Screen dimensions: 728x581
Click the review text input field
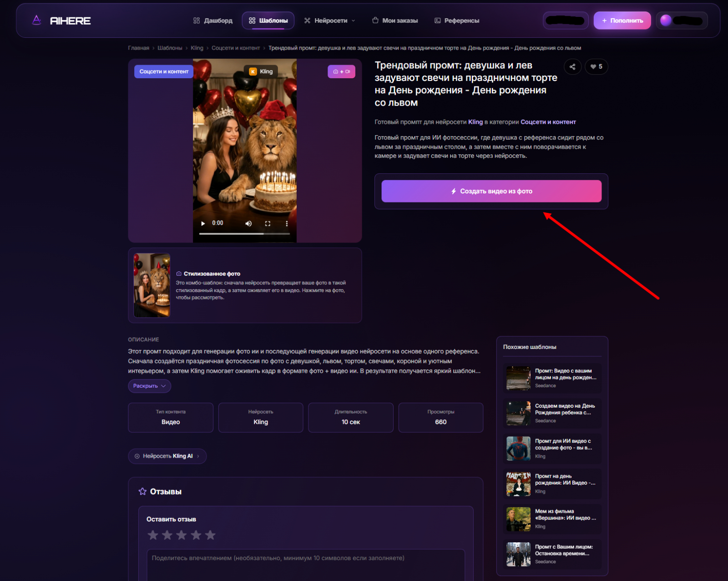[306, 564]
